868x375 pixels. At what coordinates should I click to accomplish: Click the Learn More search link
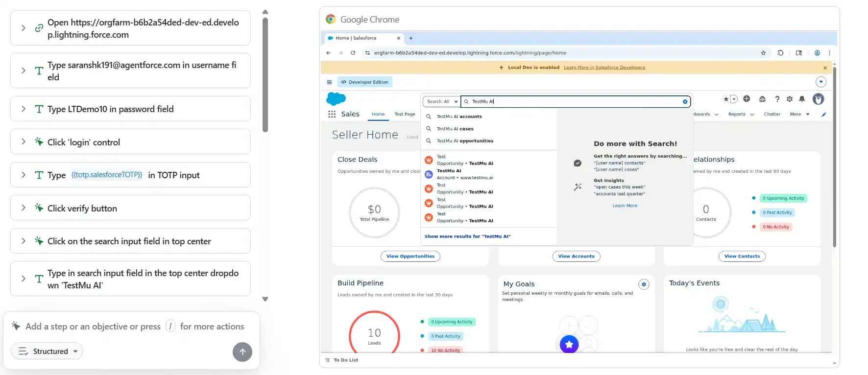click(625, 206)
